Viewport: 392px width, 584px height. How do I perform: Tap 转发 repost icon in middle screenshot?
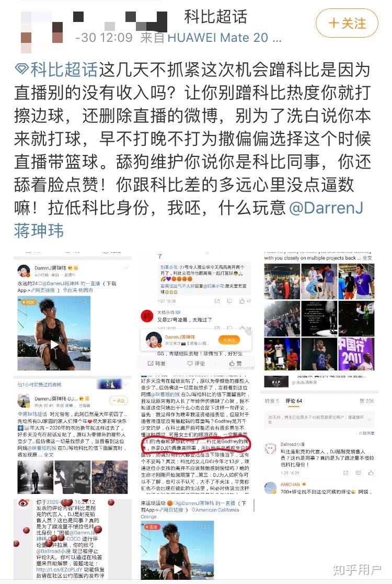[x=157, y=363]
